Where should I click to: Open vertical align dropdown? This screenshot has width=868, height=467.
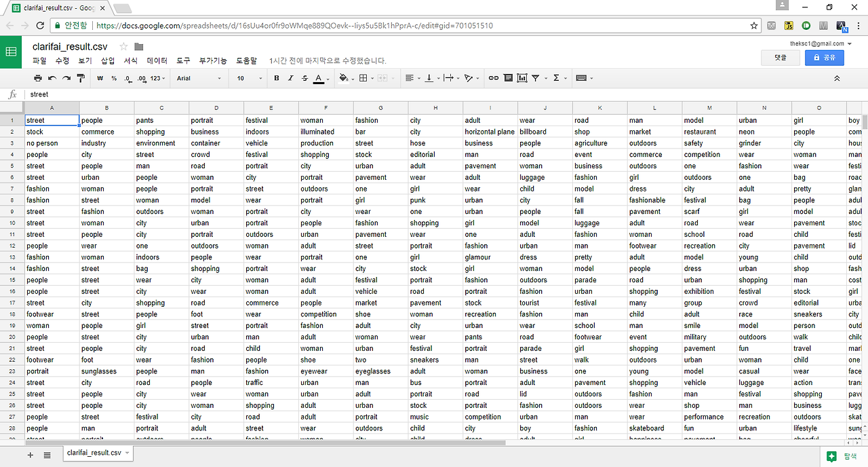431,79
